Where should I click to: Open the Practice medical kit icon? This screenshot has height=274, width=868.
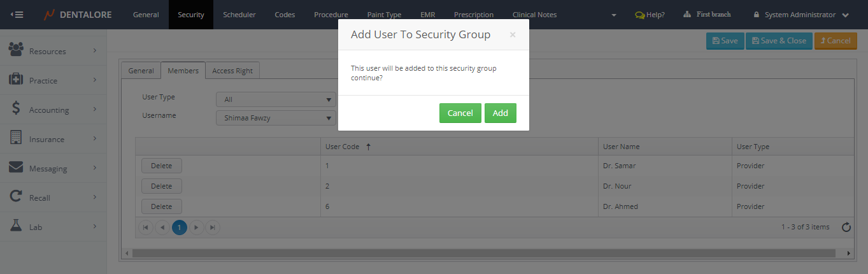[16, 80]
